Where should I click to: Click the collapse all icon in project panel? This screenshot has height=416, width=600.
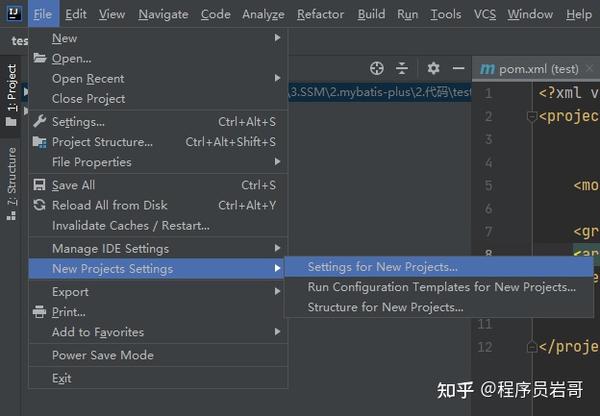pyautogui.click(x=402, y=69)
